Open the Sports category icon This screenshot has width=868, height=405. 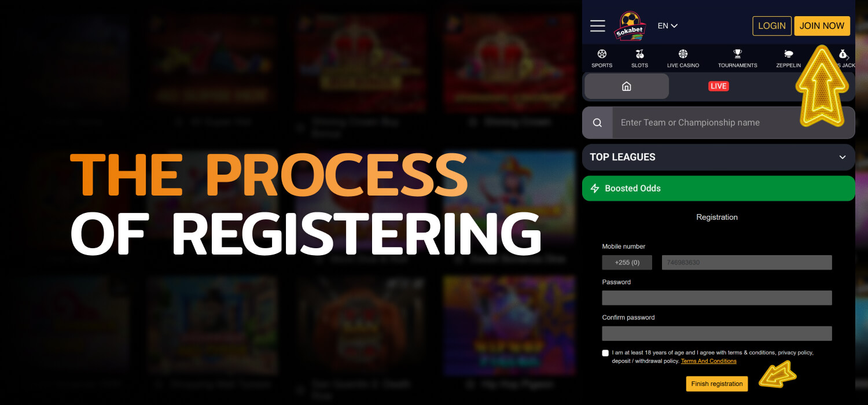pos(602,54)
